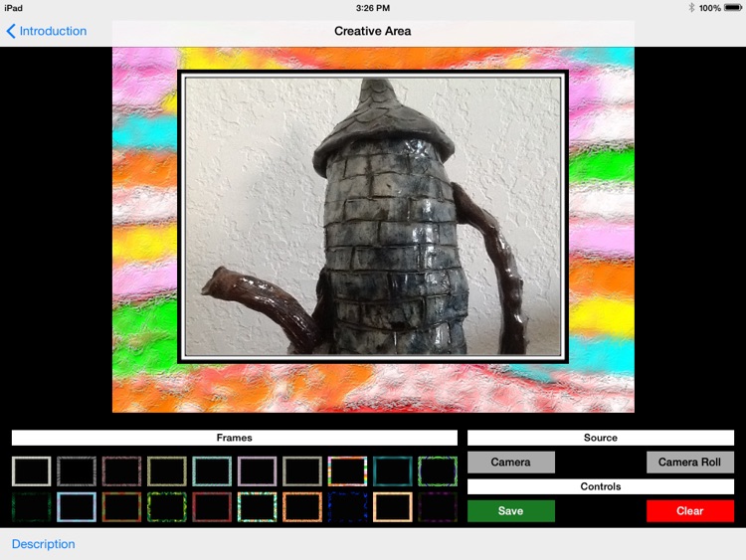This screenshot has height=560, width=746.
Task: Tap the 3:26 PM clock
Action: coord(373,8)
